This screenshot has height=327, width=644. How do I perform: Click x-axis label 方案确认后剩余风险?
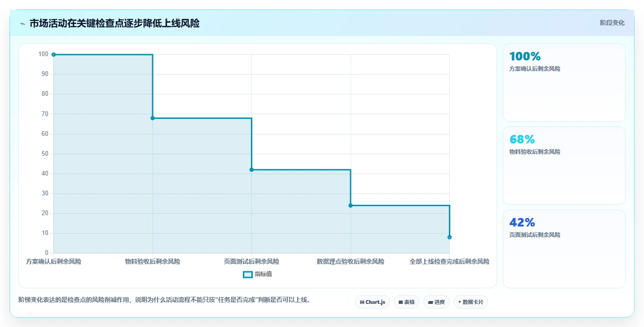tap(53, 261)
